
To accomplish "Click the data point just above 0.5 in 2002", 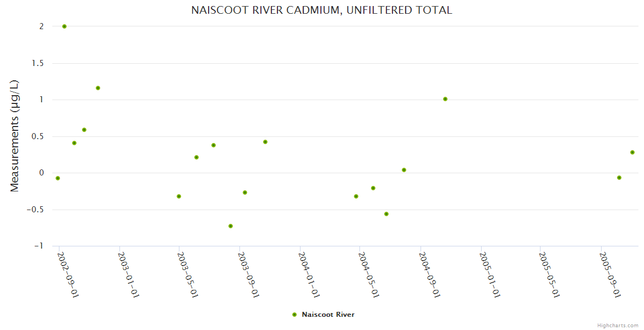I will click(x=84, y=130).
